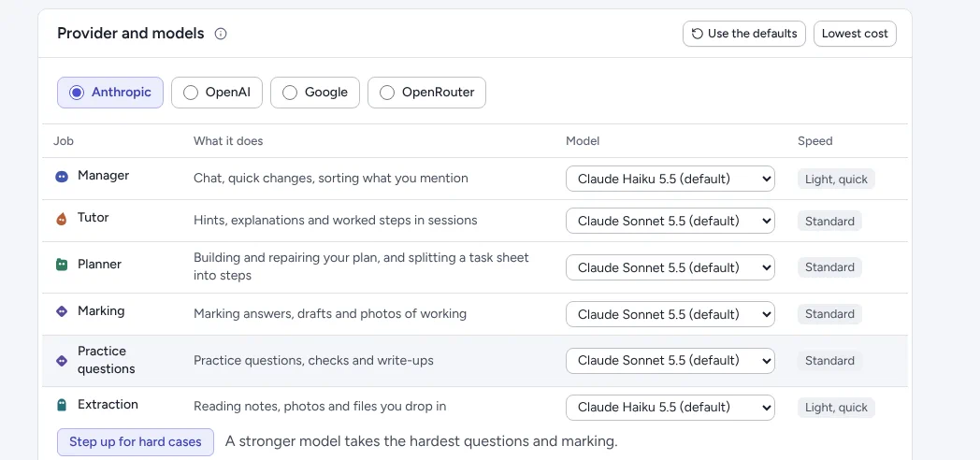Click the Practice questions job name
980x460 pixels.
point(107,360)
